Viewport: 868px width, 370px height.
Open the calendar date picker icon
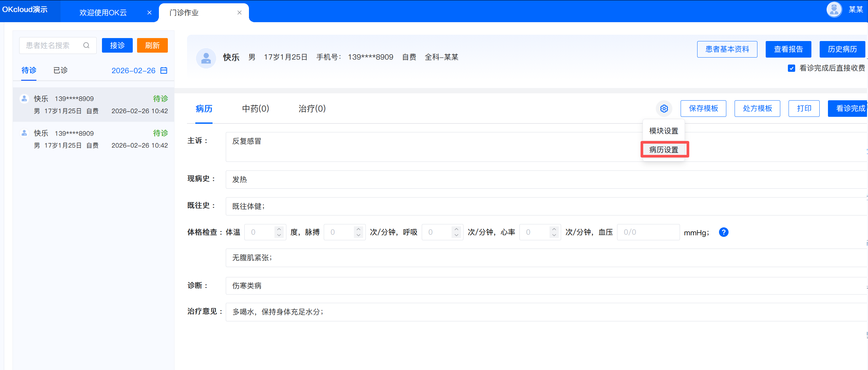coord(164,70)
